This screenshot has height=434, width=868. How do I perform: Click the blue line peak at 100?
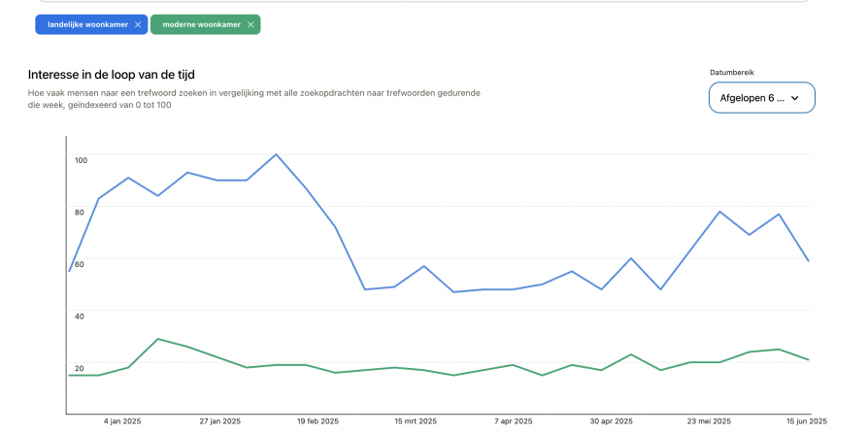pyautogui.click(x=277, y=154)
